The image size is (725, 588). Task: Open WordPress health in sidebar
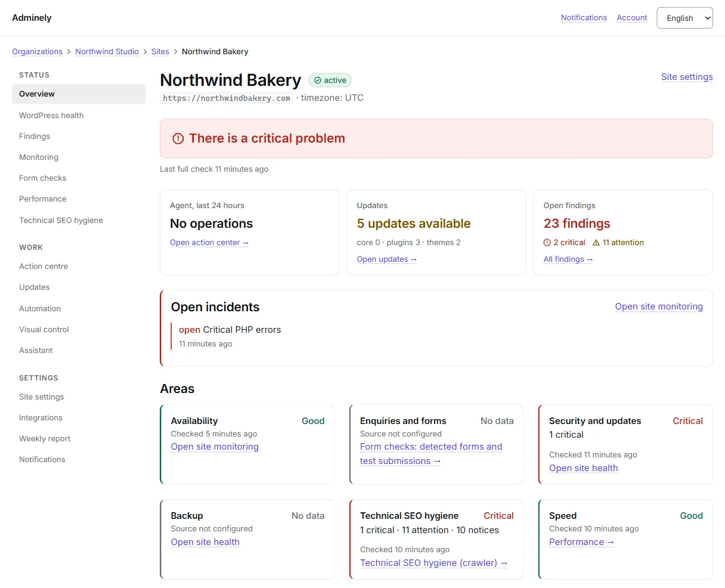79,116
